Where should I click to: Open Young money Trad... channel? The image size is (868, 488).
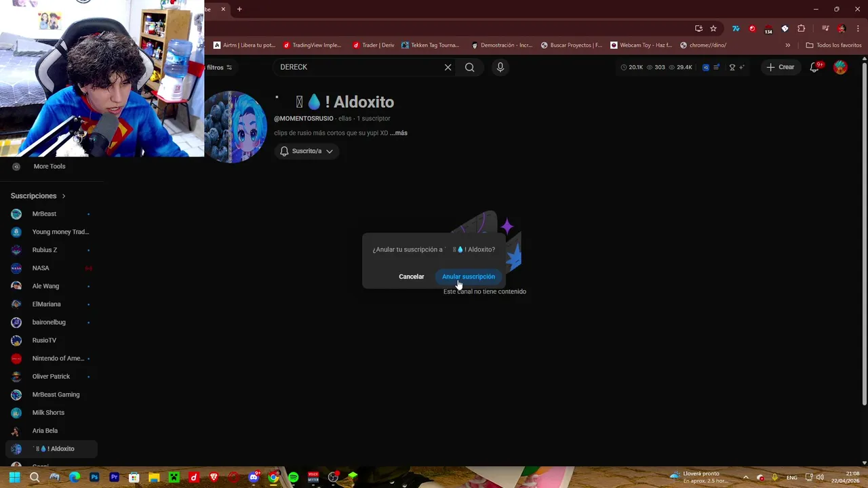pyautogui.click(x=52, y=232)
